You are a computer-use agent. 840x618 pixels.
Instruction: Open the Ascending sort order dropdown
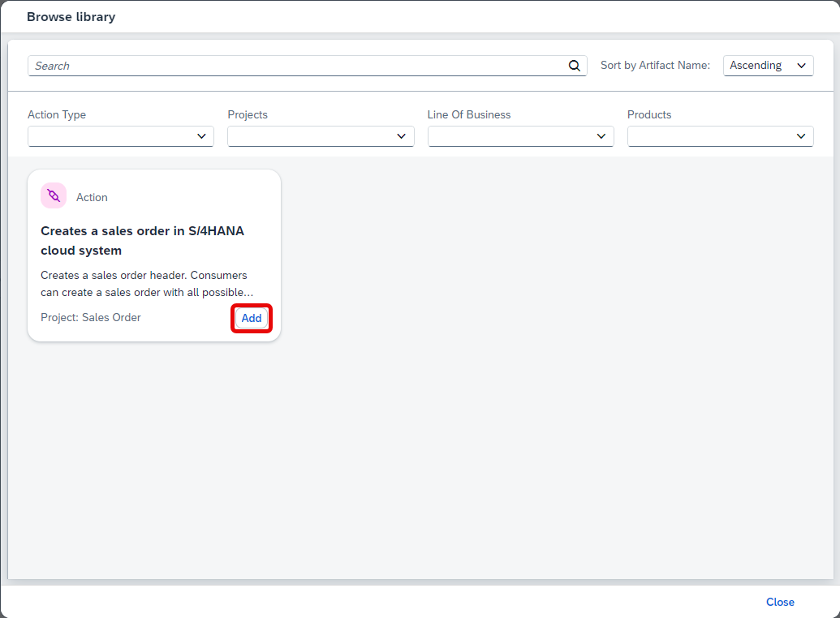(768, 66)
